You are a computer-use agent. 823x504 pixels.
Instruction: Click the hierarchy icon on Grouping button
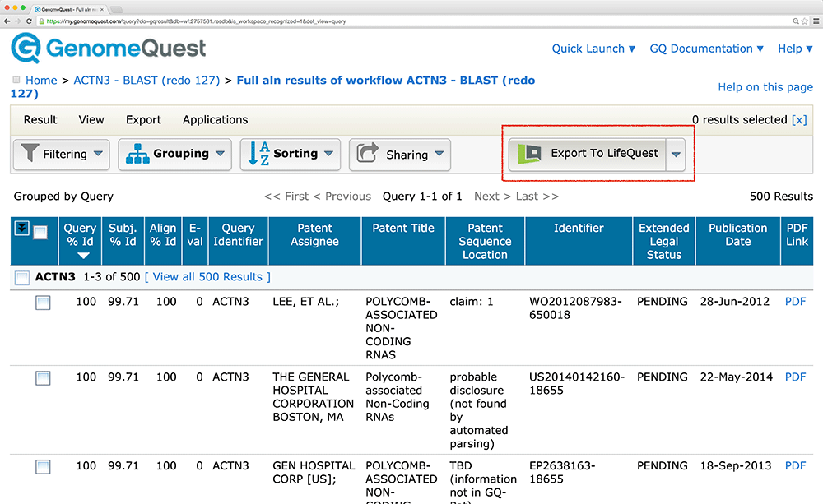pyautogui.click(x=137, y=154)
